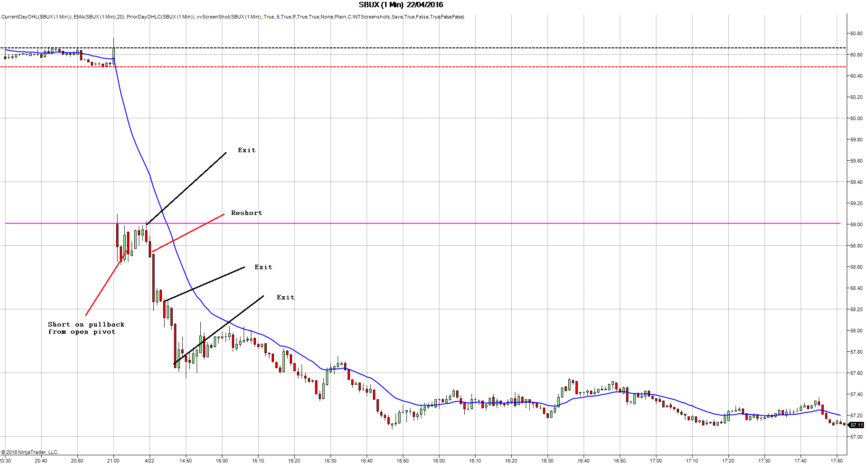This screenshot has width=868, height=467.
Task: Click the 15:30 time axis label
Action: point(330,461)
